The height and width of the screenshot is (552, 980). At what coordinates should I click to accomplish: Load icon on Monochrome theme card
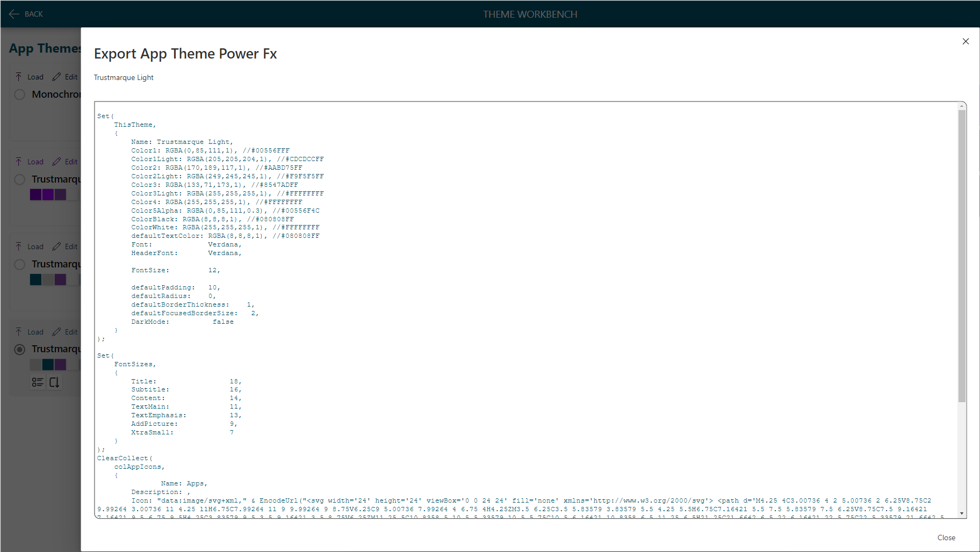[19, 77]
